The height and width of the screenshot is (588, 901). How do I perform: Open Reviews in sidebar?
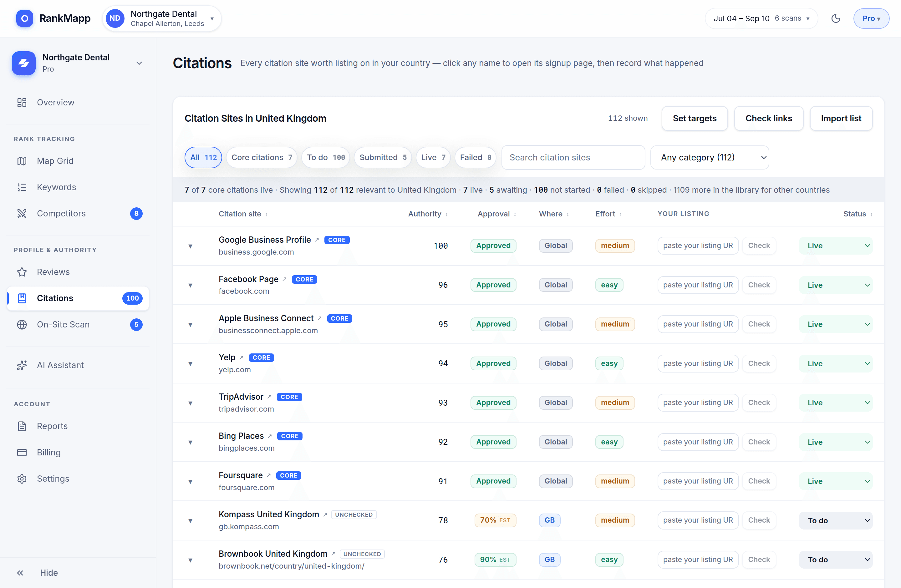click(78, 272)
